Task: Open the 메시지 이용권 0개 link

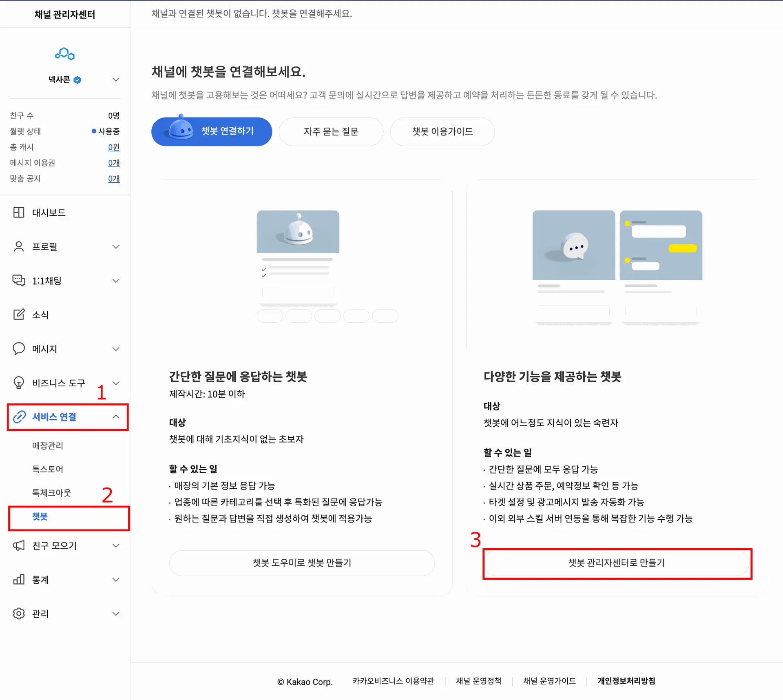Action: pyautogui.click(x=114, y=163)
